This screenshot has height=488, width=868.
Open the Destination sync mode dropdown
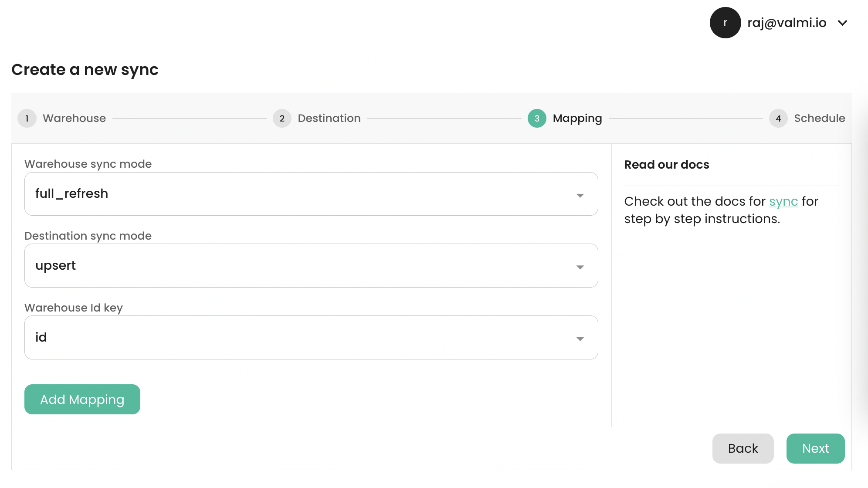pos(311,265)
